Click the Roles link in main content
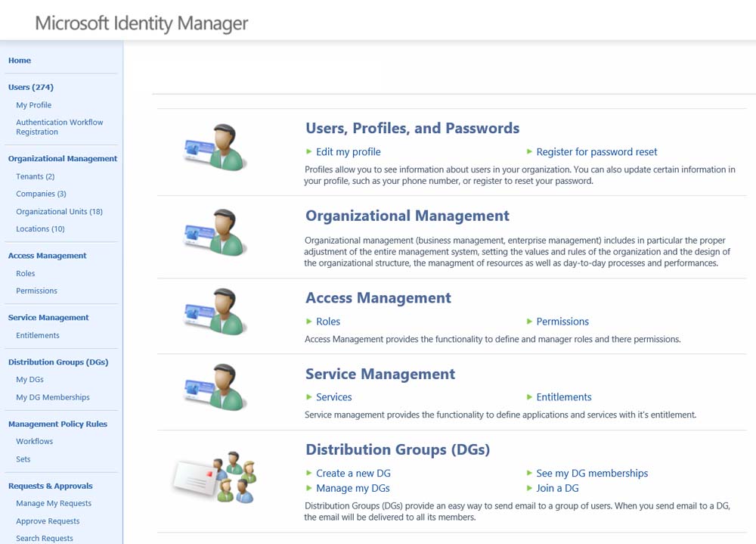 click(328, 322)
